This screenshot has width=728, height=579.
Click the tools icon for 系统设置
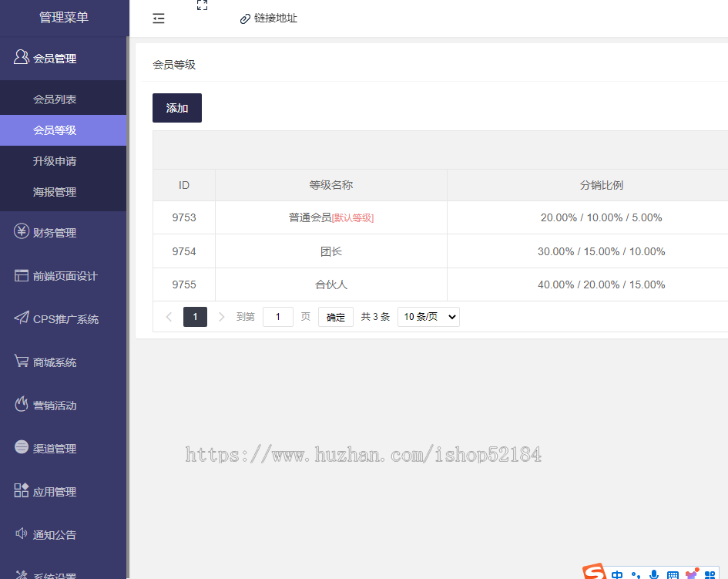[x=22, y=575]
